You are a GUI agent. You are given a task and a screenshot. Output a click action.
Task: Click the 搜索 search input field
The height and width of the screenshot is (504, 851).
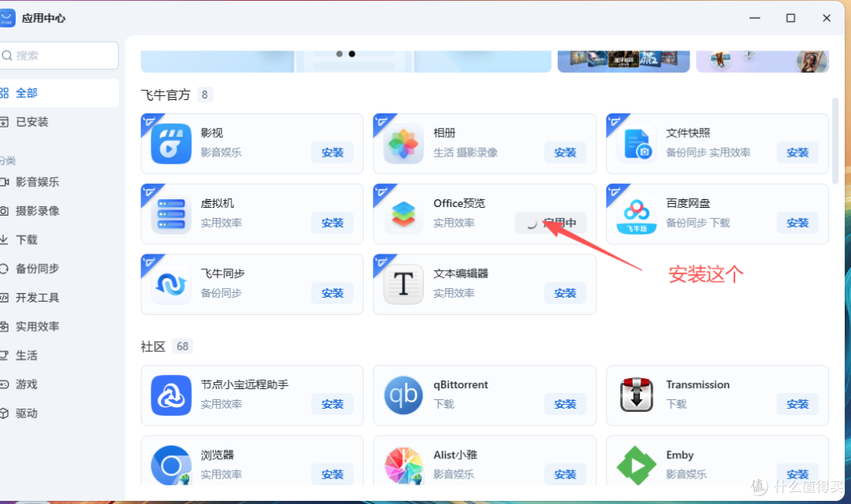coord(59,55)
